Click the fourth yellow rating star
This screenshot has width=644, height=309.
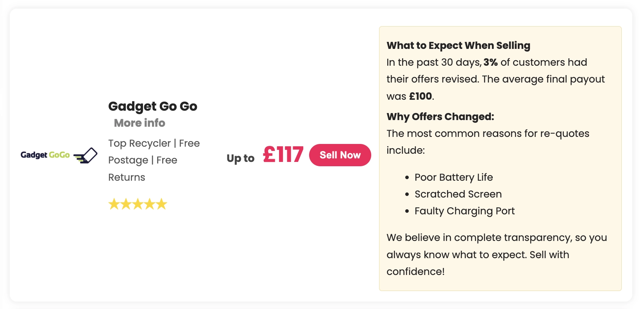(150, 204)
